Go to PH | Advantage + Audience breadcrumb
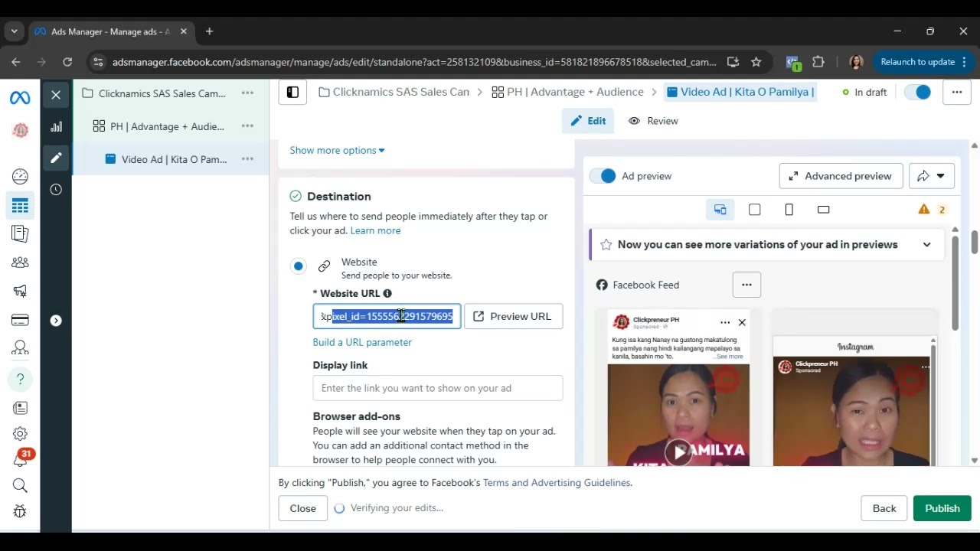Screen dimensions: 980x551 pos(567,92)
